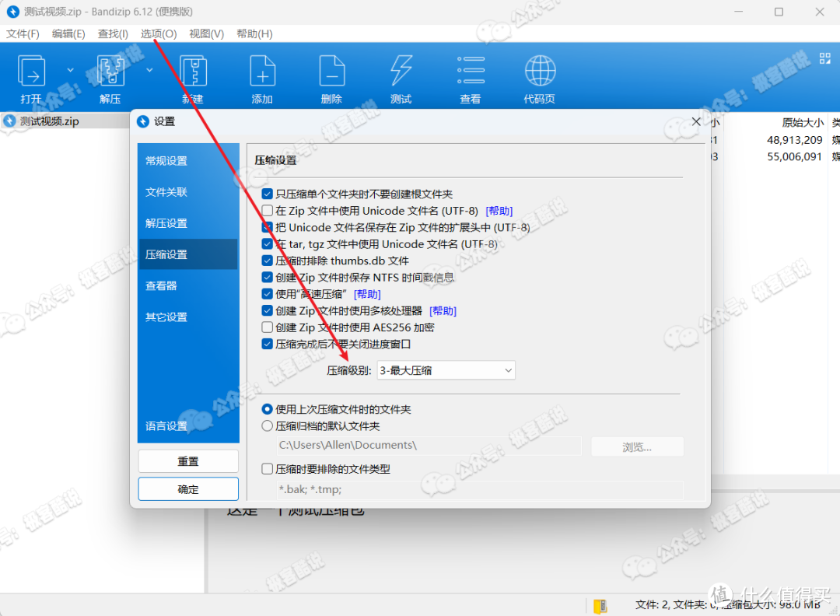Switch to 解压设置 settings tab
The height and width of the screenshot is (616, 840).
[x=187, y=222]
